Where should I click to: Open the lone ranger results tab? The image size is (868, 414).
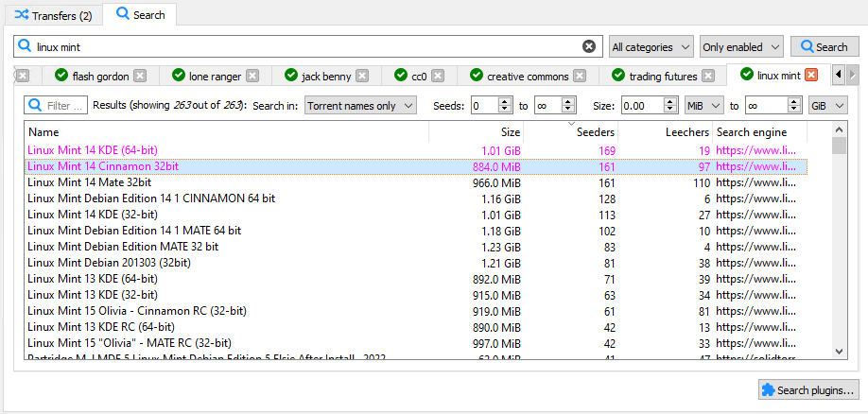coord(216,76)
